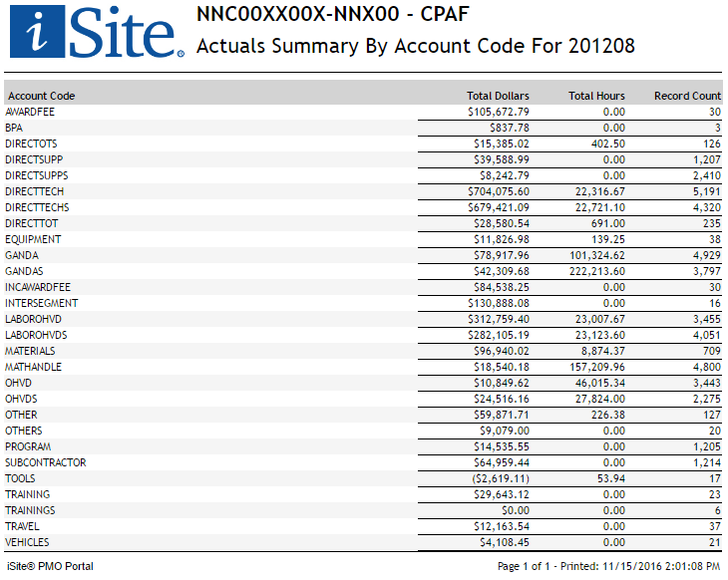
Task: Click the DIRECTOTS row label
Action: pos(31,144)
